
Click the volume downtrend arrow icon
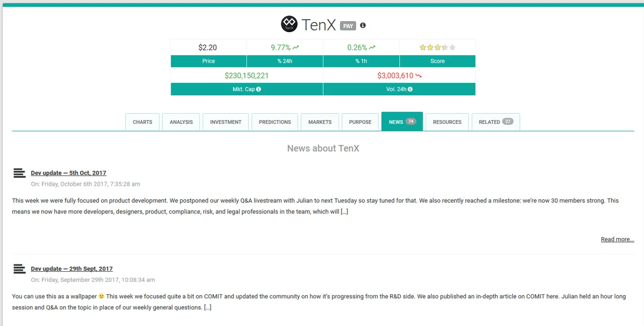tap(418, 76)
